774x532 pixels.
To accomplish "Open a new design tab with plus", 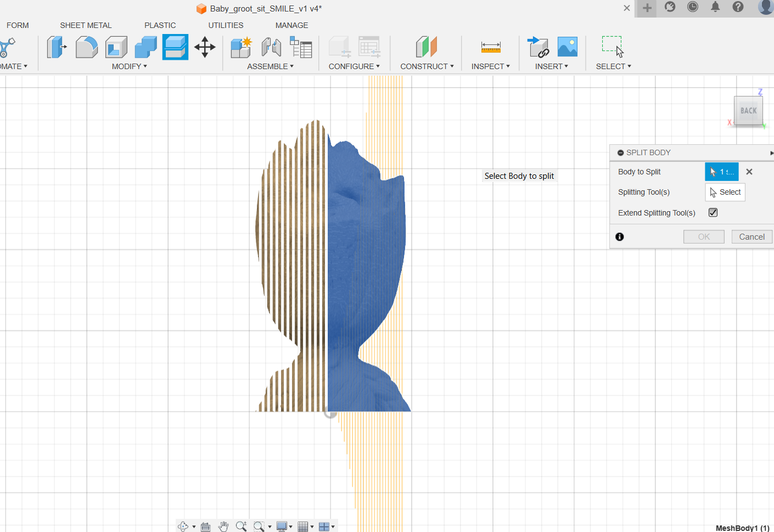I will click(647, 8).
